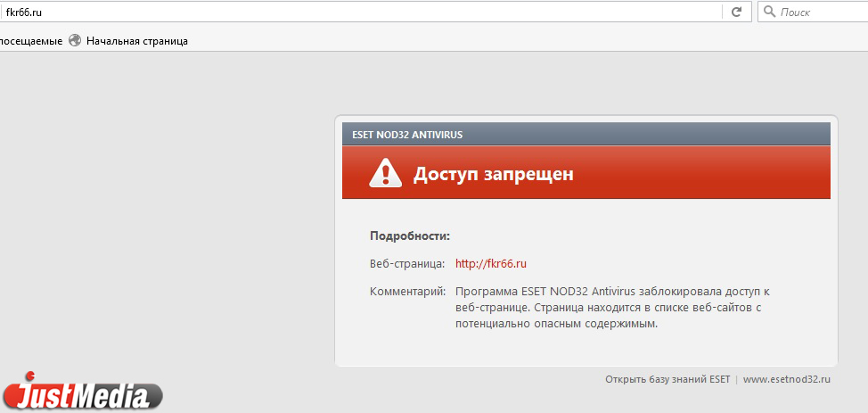Click the magnifier icon in the search box
Viewport: 868px width, 413px height.
[x=769, y=12]
